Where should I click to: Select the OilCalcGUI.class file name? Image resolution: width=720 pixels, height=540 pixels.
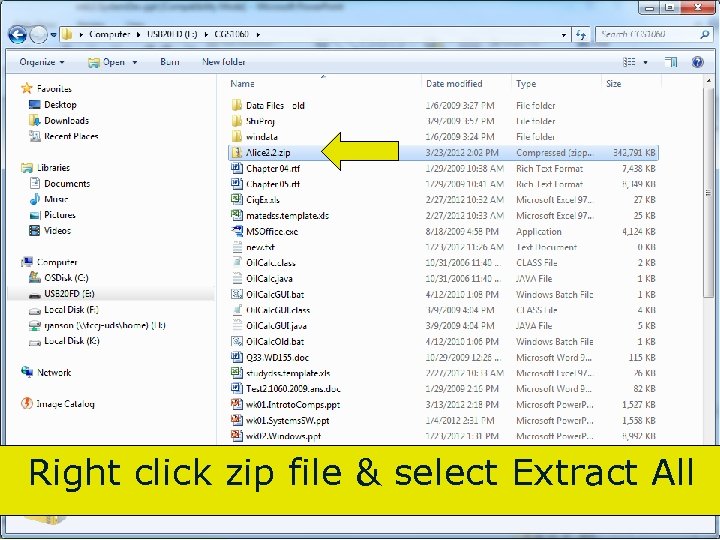[x=278, y=310]
